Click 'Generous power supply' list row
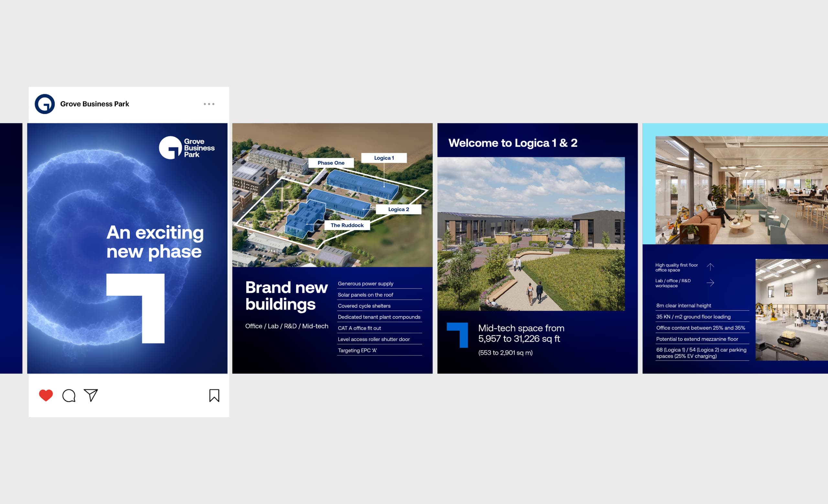Viewport: 828px width, 504px height. coord(379,284)
